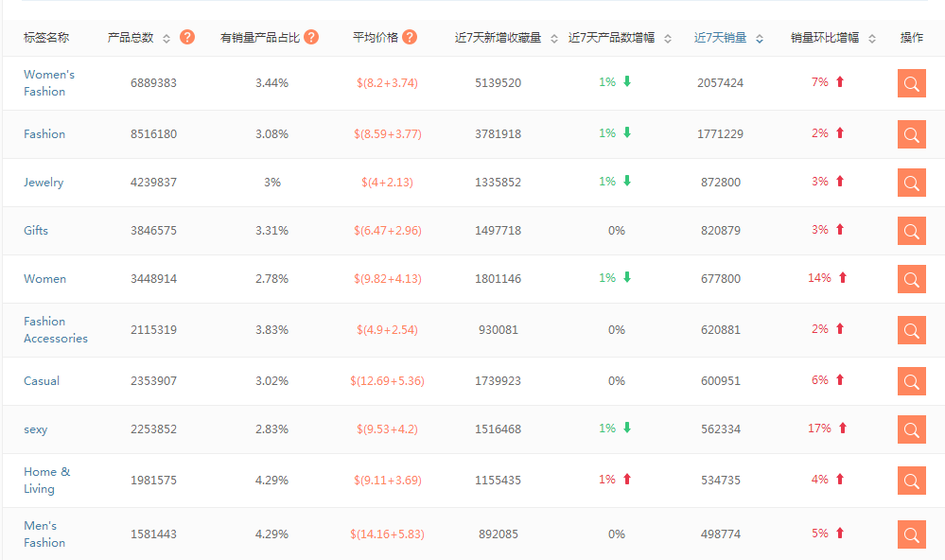This screenshot has width=945, height=560.
Task: Open help icon next to 有销量产品占比
Action: click(x=311, y=38)
